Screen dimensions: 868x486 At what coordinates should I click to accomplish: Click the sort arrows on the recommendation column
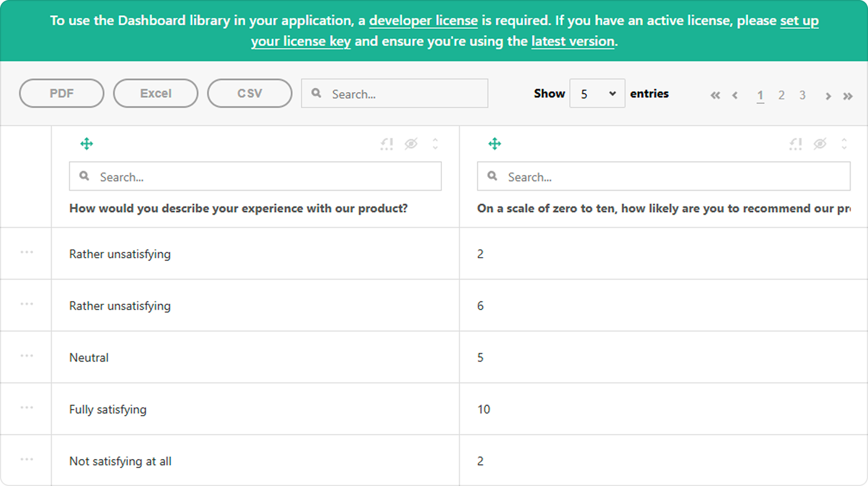(844, 144)
